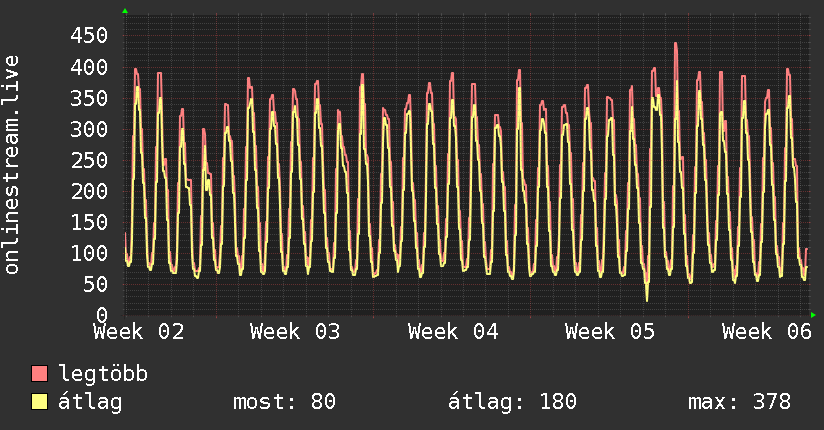Click the Week 04 axis label
Image resolution: width=824 pixels, height=430 pixels.
(453, 332)
